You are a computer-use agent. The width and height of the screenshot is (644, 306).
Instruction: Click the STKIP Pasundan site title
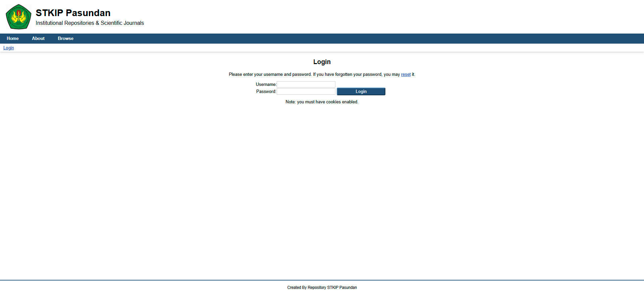[x=73, y=13]
